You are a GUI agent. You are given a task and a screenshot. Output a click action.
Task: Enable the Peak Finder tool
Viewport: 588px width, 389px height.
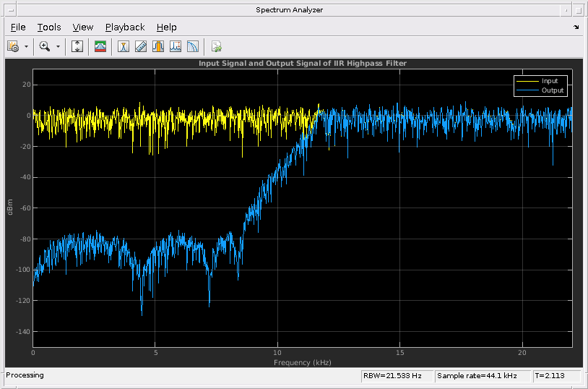176,46
